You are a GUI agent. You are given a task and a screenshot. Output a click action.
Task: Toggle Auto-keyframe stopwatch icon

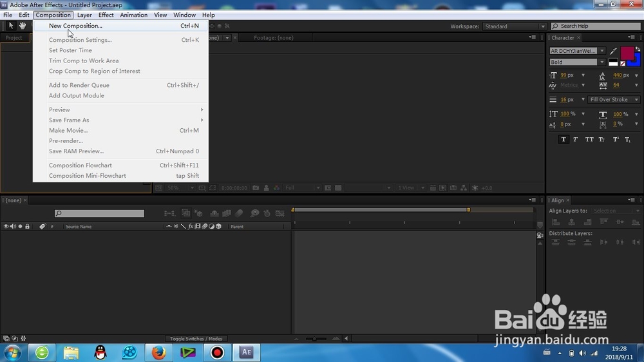267,213
